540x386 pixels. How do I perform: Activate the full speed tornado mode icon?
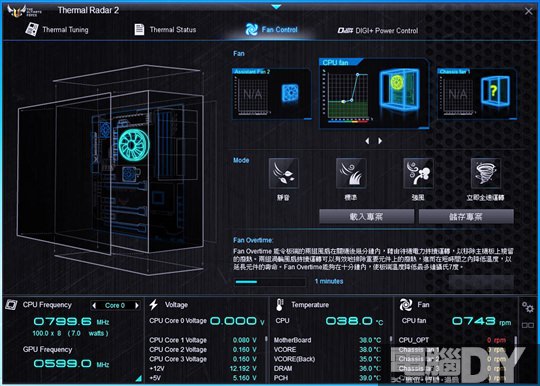pos(485,173)
